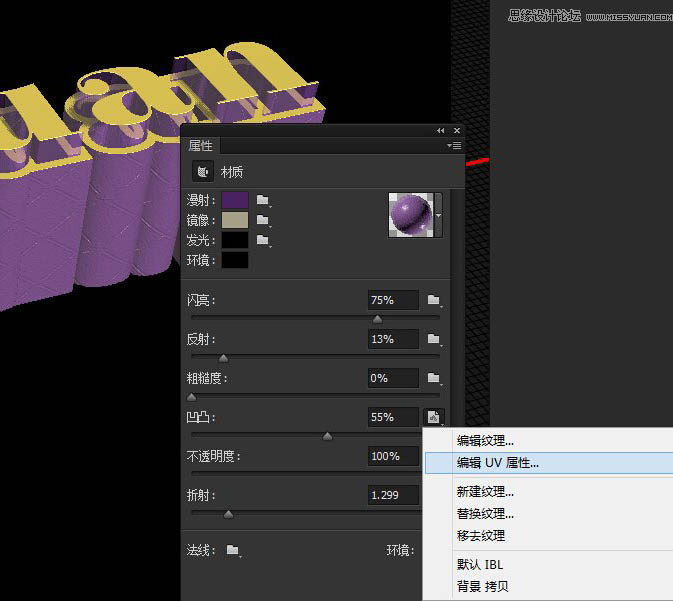673x601 pixels.
Task: Choose 编辑纹理... from the context menu
Action: tap(549, 441)
